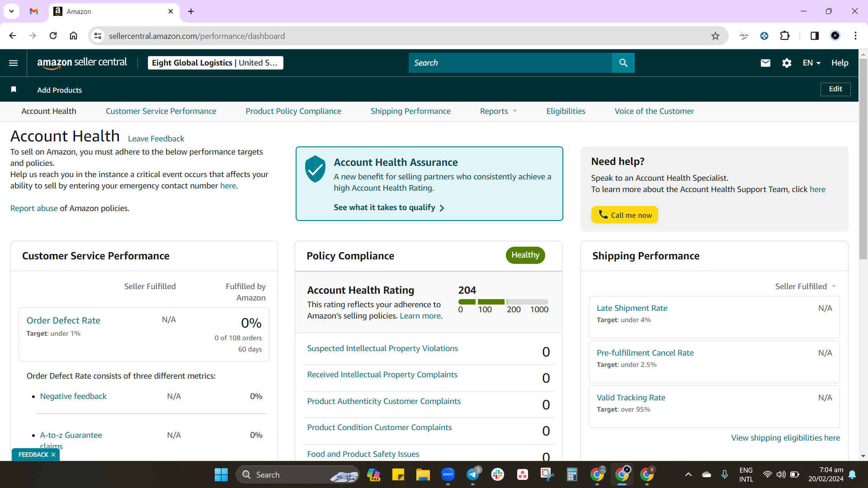
Task: Click the bookmark flag icon
Action: click(14, 89)
